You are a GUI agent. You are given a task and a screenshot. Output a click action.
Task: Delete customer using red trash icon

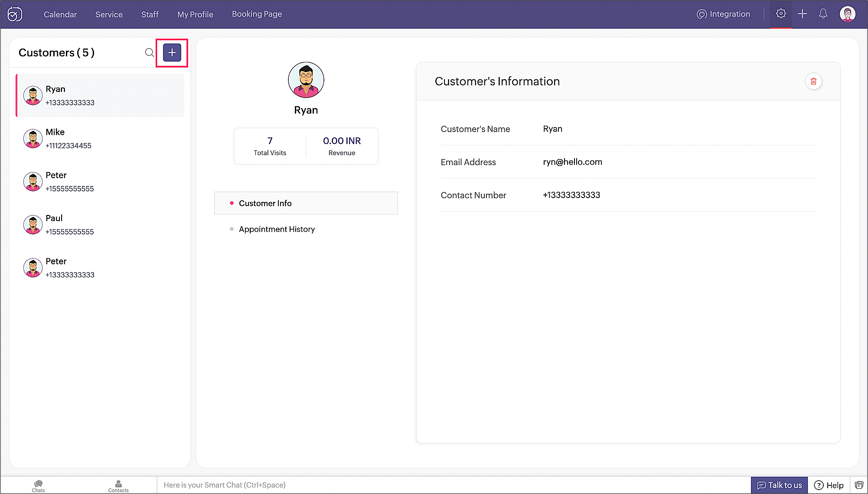click(813, 81)
